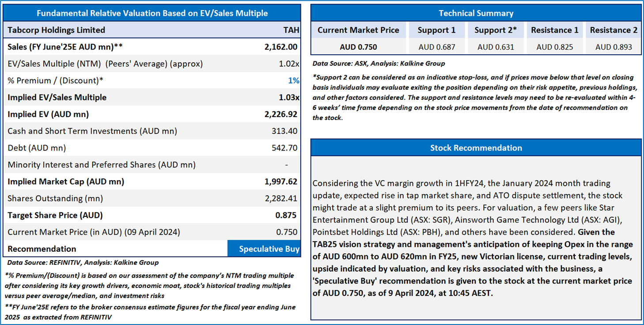
Task: Click the Resistance 1 value 'AUD 0.825'
Action: click(x=555, y=47)
